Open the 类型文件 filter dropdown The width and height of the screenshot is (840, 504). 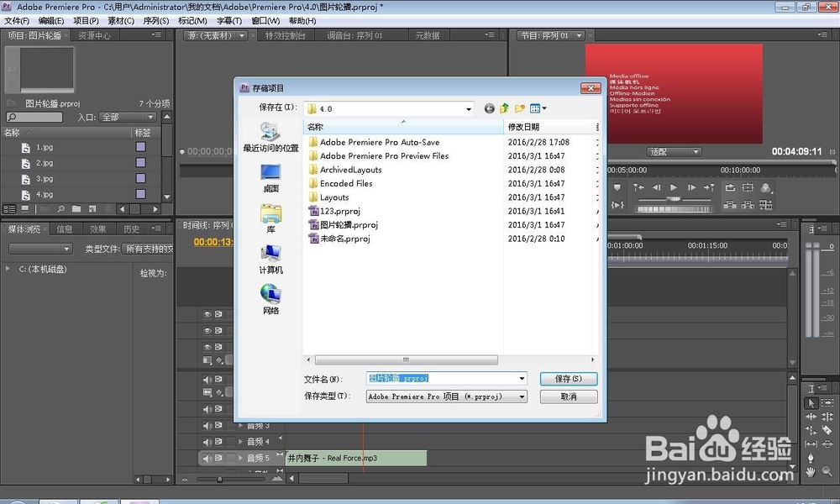point(147,249)
